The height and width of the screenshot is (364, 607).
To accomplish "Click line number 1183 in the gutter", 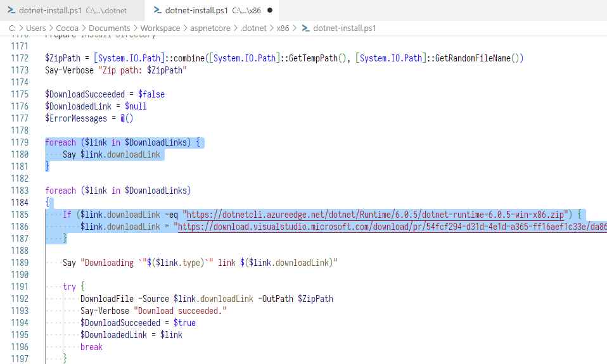I will (19, 191).
